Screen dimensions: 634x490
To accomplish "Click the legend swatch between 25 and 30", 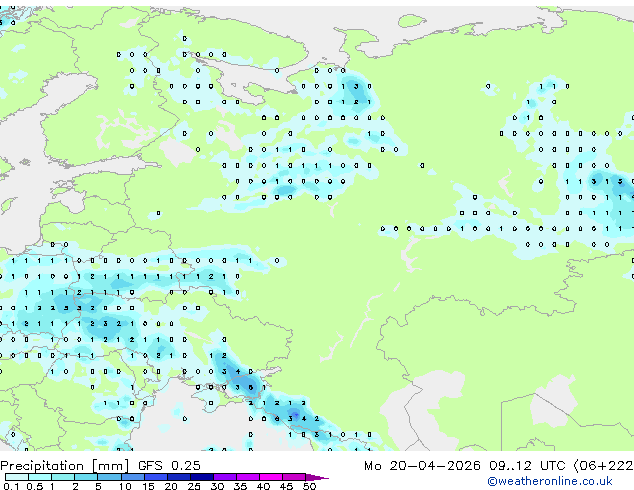I will (201, 477).
